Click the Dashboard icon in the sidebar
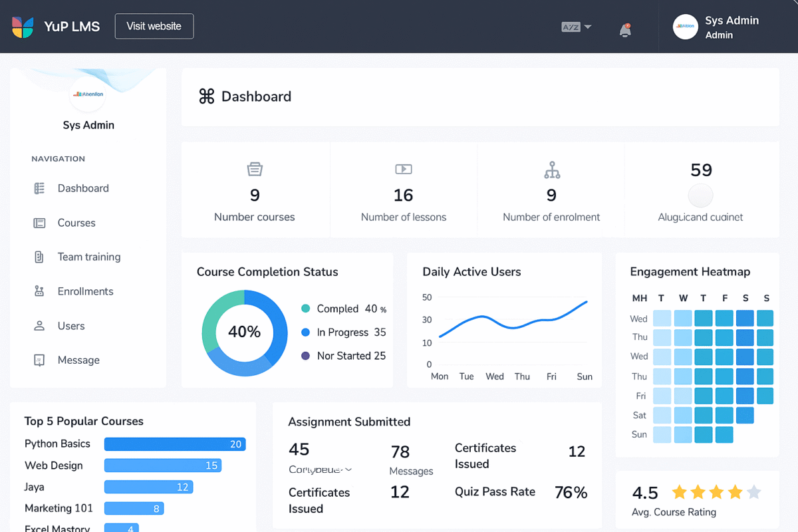798x532 pixels. pyautogui.click(x=39, y=188)
